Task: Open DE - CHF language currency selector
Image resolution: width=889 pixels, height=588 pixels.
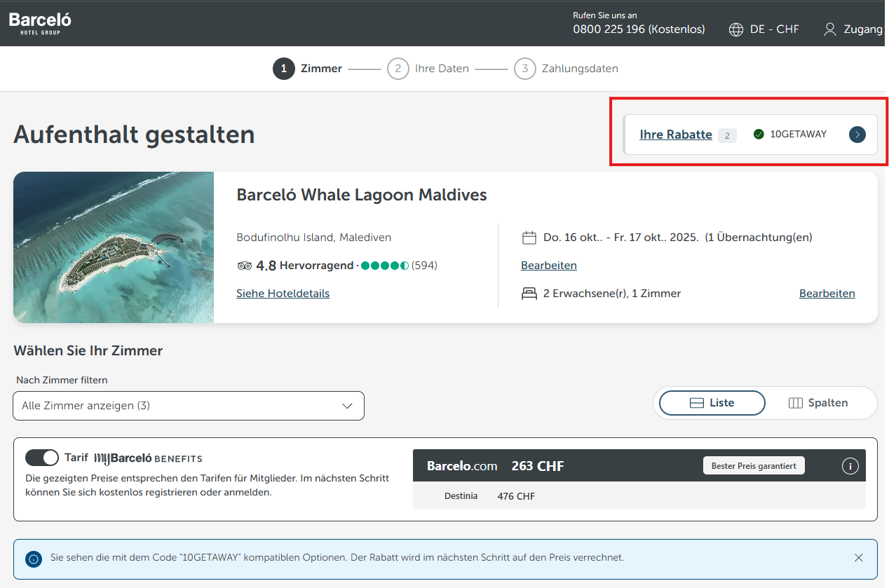Action: pyautogui.click(x=774, y=29)
